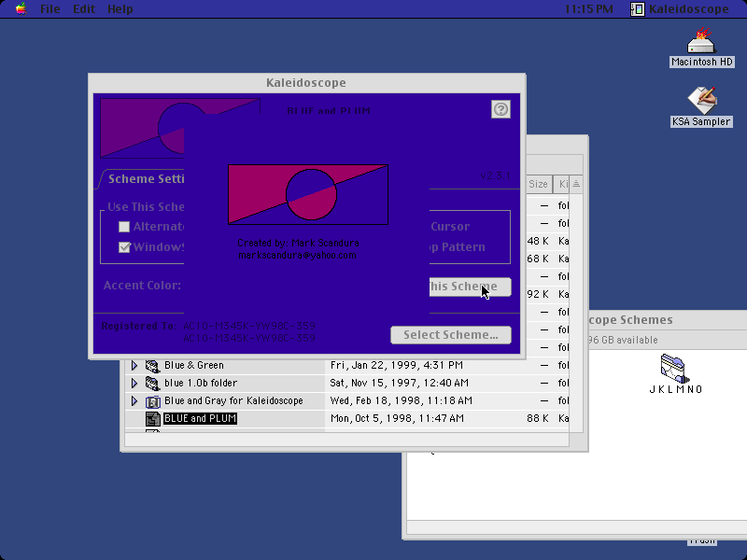Select the Blue & Green folder icon

[x=152, y=366]
